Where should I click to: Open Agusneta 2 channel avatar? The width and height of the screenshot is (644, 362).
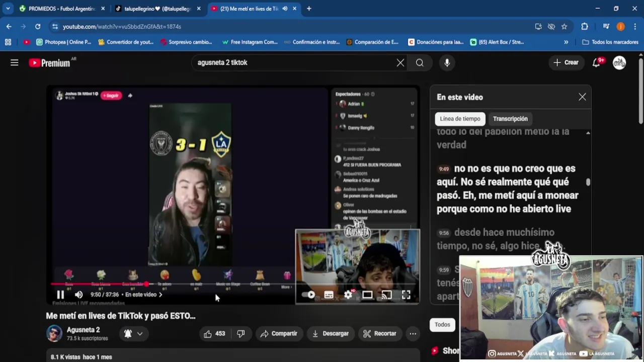tap(54, 333)
